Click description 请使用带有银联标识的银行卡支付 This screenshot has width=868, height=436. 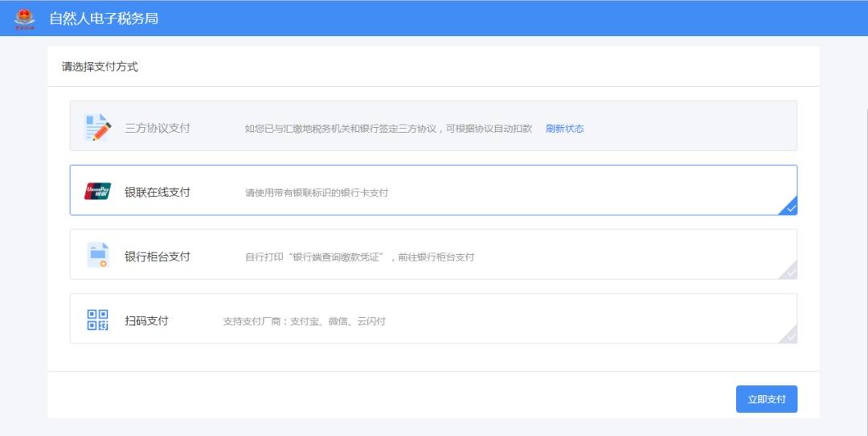point(317,193)
